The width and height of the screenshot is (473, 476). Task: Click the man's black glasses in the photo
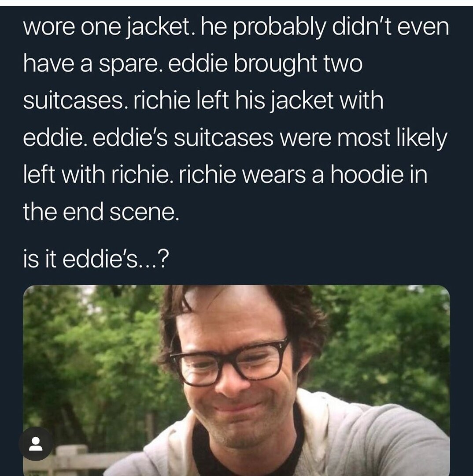click(229, 362)
